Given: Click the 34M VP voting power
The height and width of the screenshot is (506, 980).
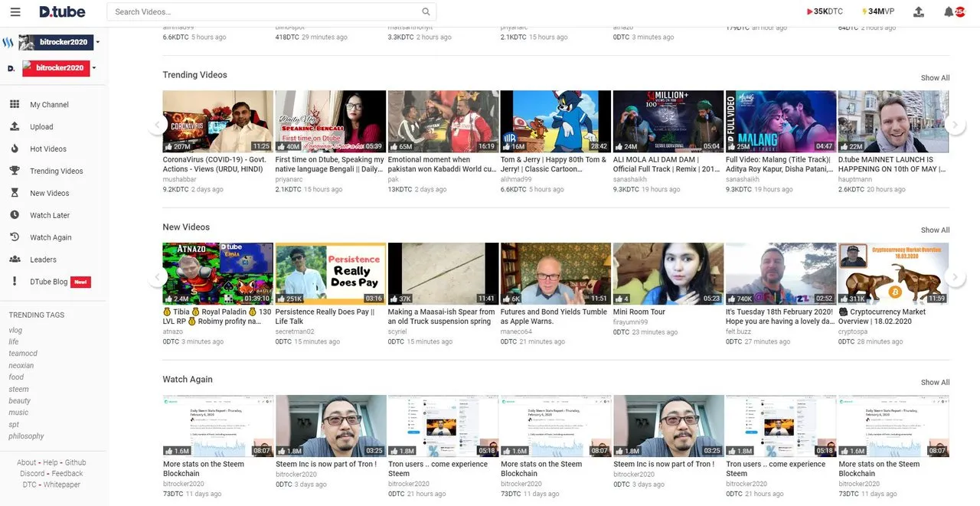Looking at the screenshot, I should point(878,11).
